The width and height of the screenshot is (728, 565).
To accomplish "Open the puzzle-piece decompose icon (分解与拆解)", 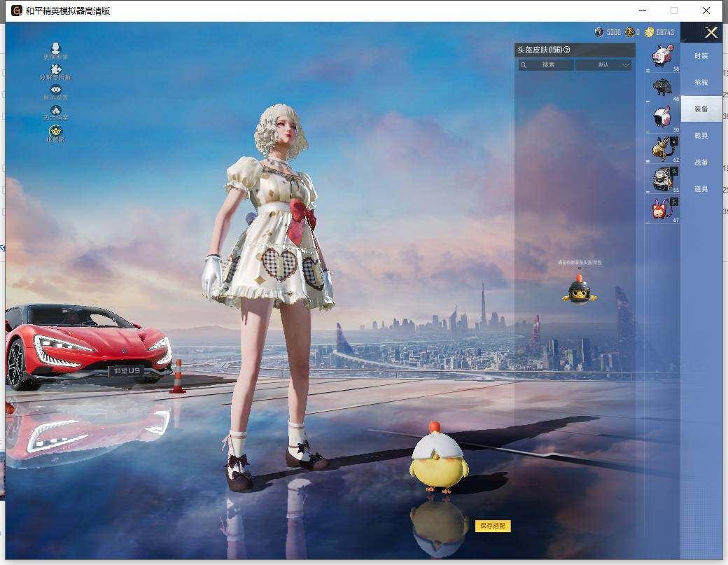I will pyautogui.click(x=56, y=69).
